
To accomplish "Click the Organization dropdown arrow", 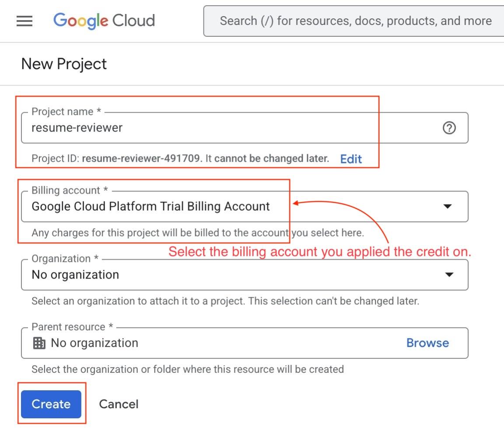I will [x=448, y=275].
